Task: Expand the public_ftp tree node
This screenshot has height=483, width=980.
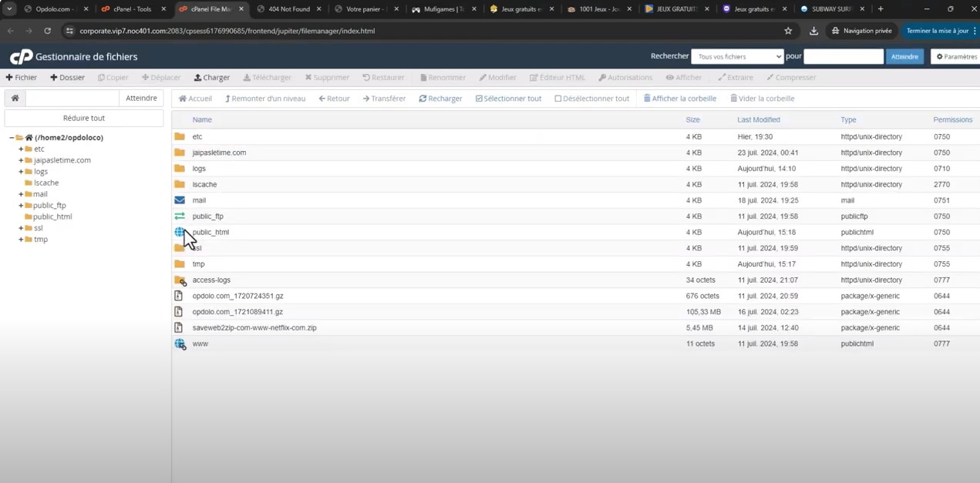Action: [x=21, y=206]
